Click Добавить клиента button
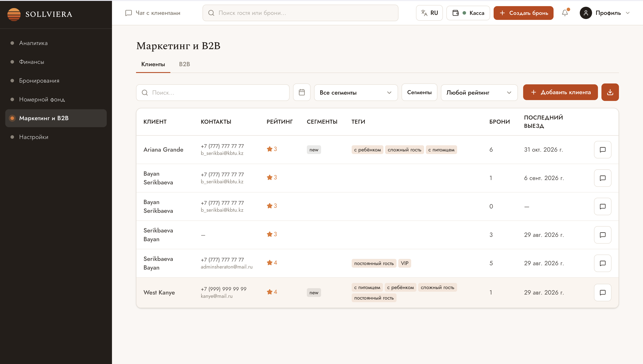Image resolution: width=643 pixels, height=364 pixels. tap(560, 92)
